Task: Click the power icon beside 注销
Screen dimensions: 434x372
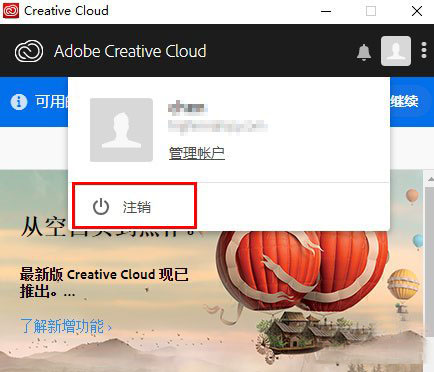Action: [x=101, y=207]
